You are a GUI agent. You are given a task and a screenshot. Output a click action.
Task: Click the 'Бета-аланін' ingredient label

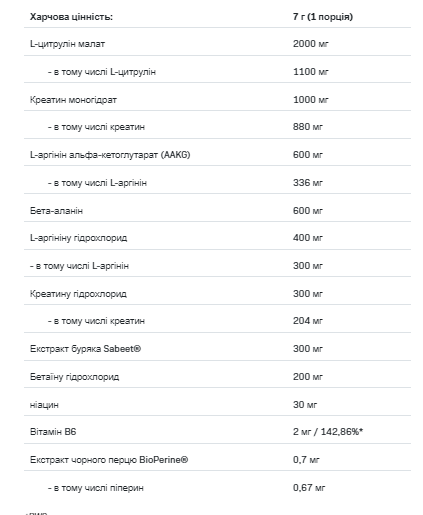tap(56, 211)
